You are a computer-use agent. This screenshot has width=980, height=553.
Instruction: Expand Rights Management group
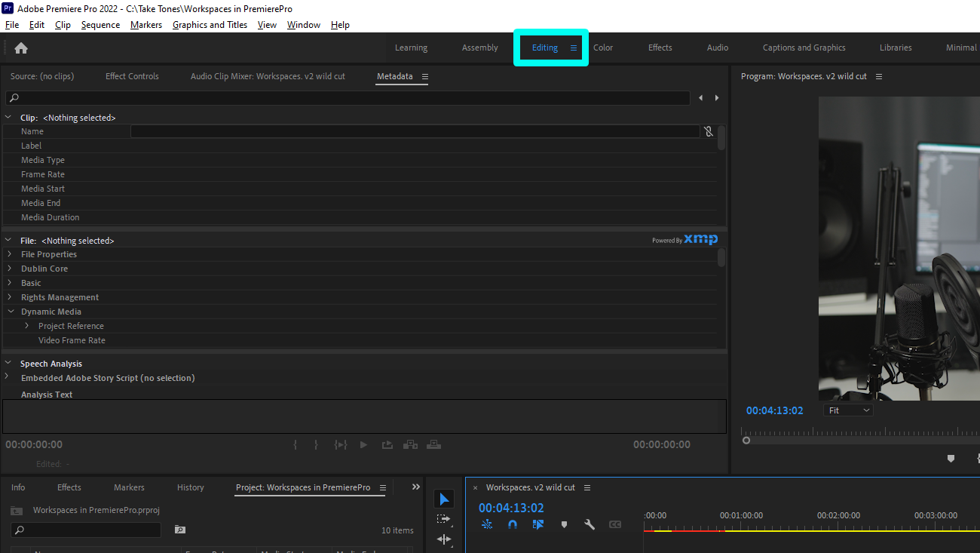[x=9, y=297]
